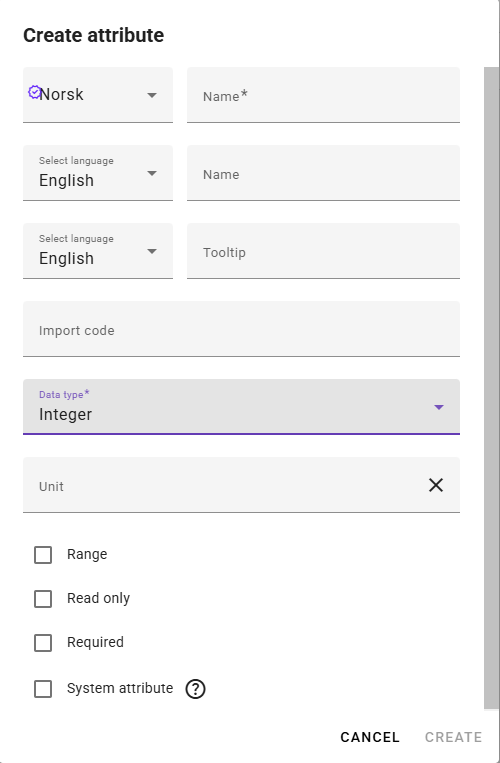Select the Import code input field
This screenshot has height=763, width=500.
[x=241, y=328]
